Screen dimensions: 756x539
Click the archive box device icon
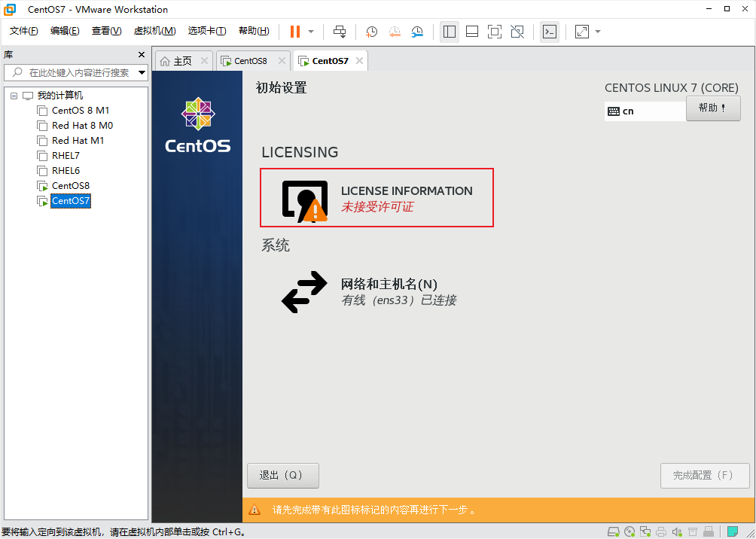coord(692,532)
